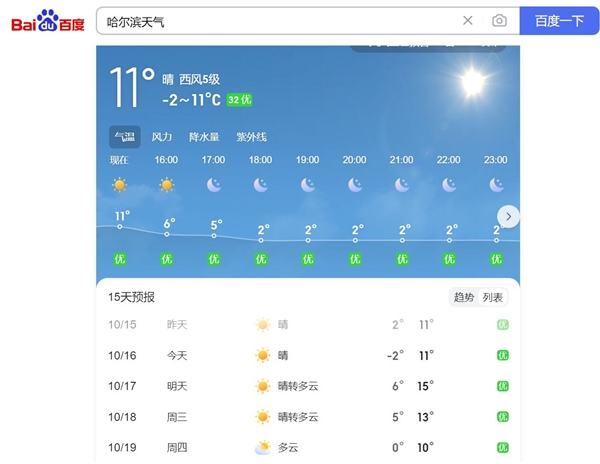Screen dimensions: 600x464
Task: Click the 10/19 date text
Action: [x=122, y=448]
